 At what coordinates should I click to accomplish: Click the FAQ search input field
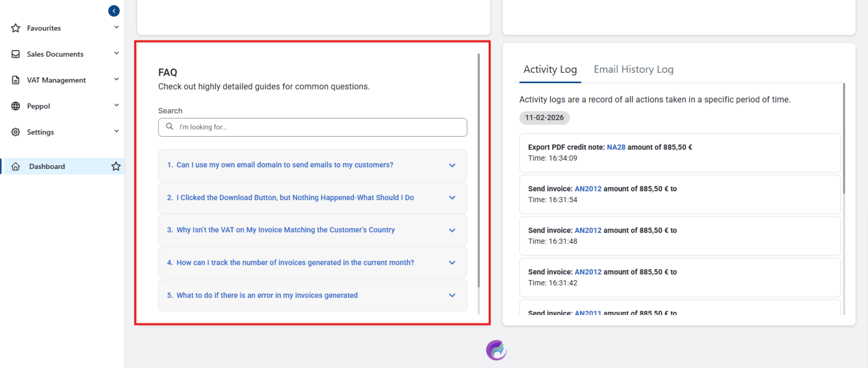tap(317, 127)
